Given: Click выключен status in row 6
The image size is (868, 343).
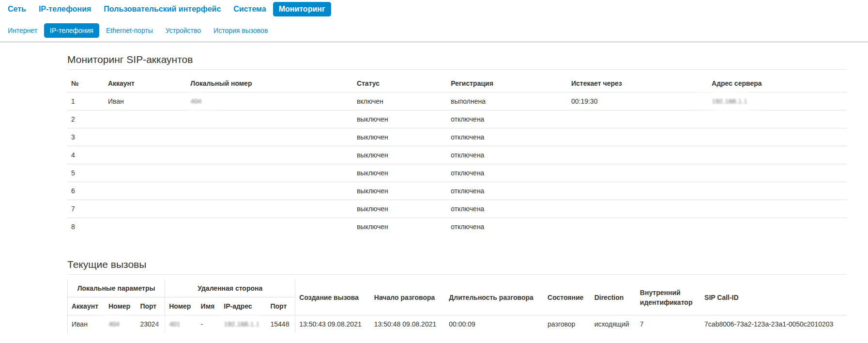Looking at the screenshot, I should 372,191.
